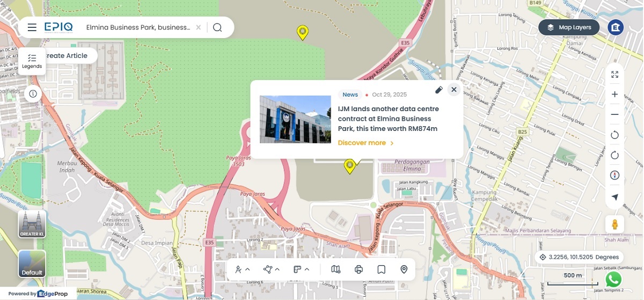Expand ruler measure tool options

[x=307, y=269]
